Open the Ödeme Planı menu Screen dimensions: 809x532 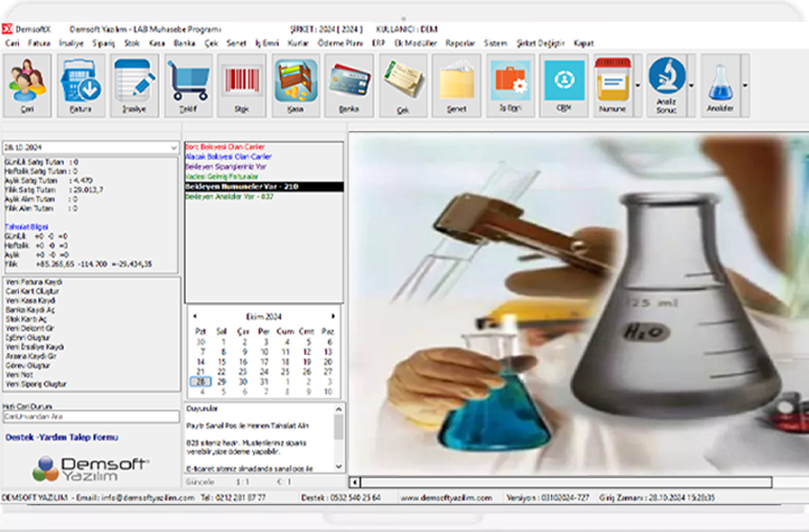[x=340, y=43]
